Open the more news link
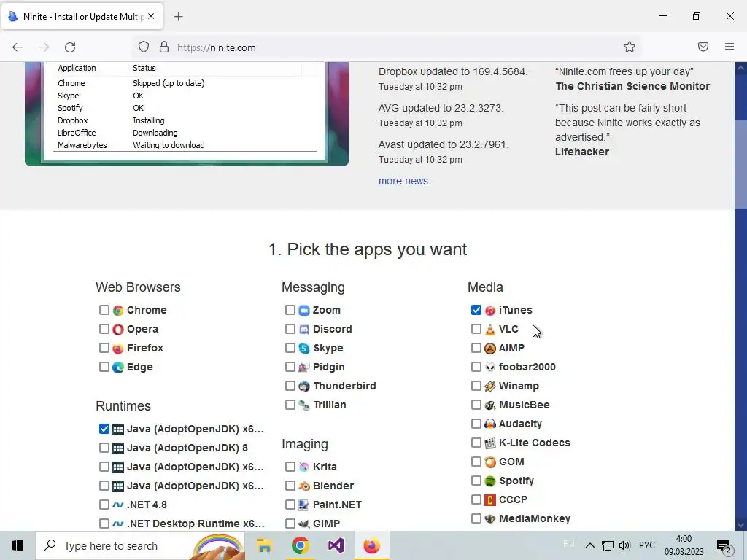The image size is (747, 560). [403, 181]
